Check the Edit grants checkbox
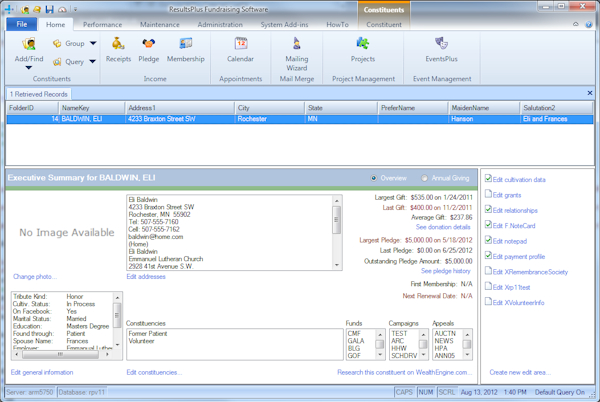The height and width of the screenshot is (402, 600). pyautogui.click(x=488, y=195)
